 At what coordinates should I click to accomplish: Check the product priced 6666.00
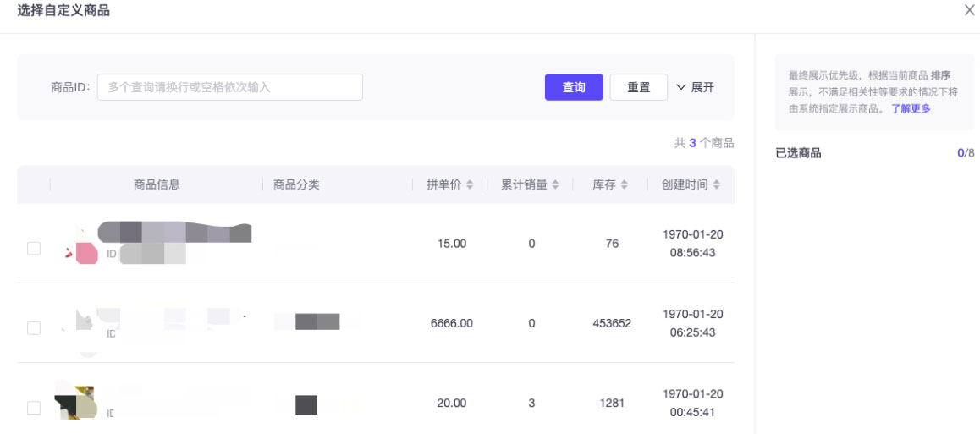[34, 328]
